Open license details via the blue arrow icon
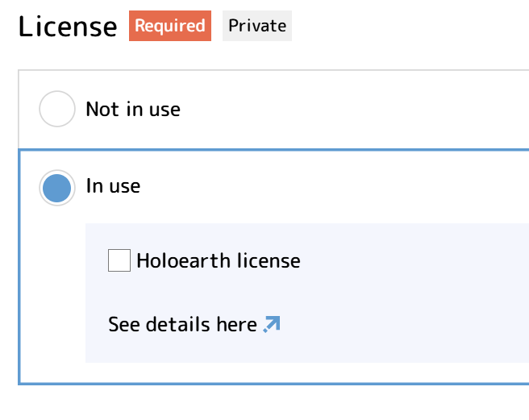Viewport: 529px width, 420px height. coord(272,324)
